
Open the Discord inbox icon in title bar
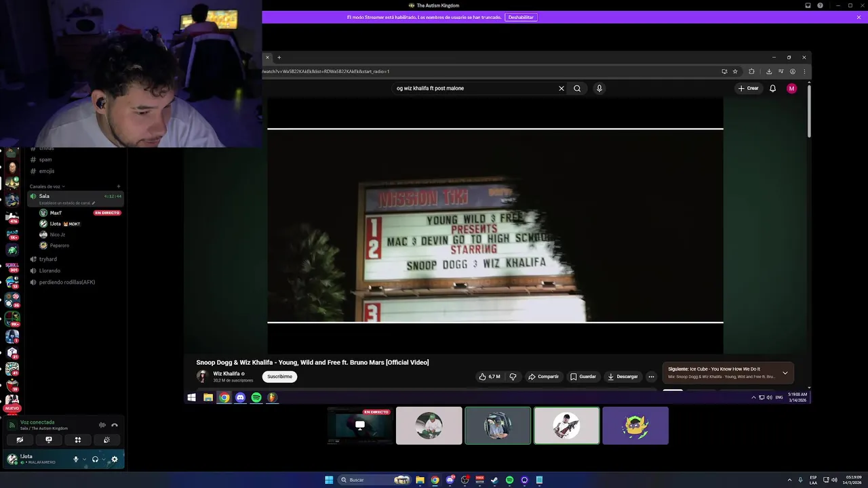pyautogui.click(x=808, y=5)
